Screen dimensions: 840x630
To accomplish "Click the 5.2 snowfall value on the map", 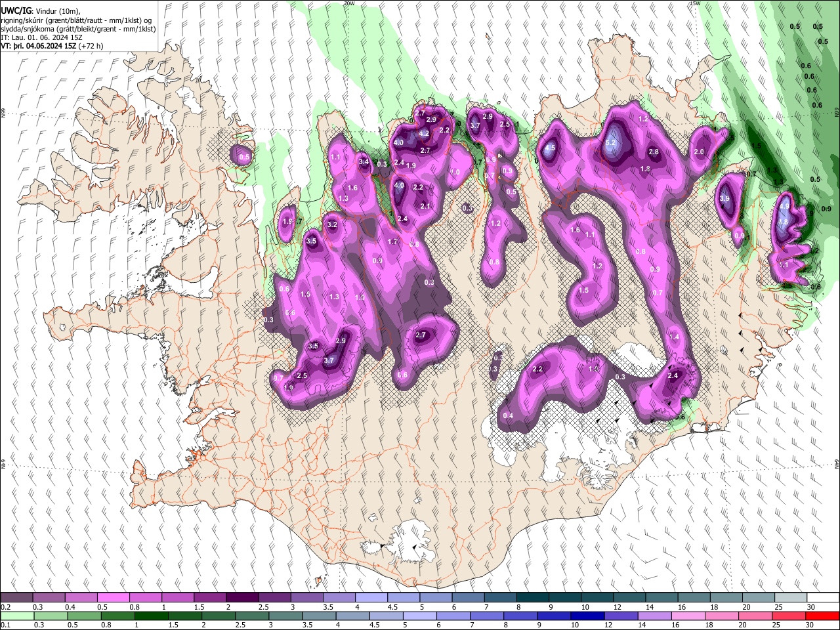I will (611, 142).
